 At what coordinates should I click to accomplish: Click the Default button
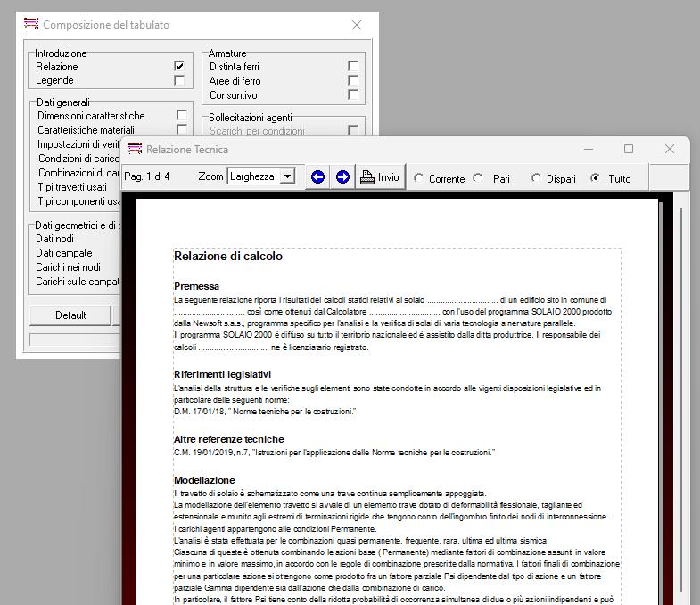(x=70, y=315)
